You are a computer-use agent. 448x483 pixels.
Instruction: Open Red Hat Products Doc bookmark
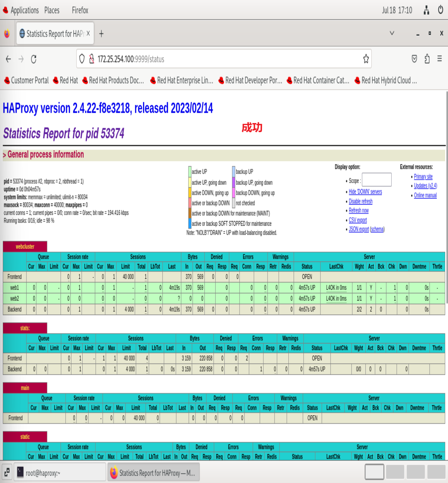tap(113, 80)
